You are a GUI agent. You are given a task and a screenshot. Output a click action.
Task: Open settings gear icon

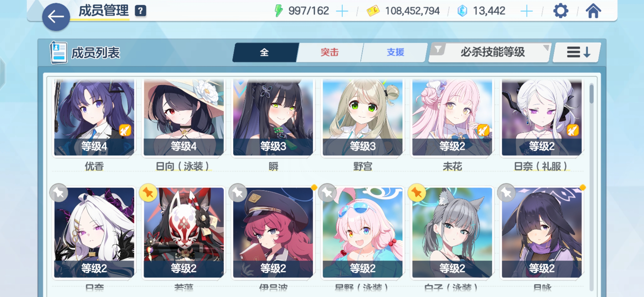pyautogui.click(x=560, y=11)
